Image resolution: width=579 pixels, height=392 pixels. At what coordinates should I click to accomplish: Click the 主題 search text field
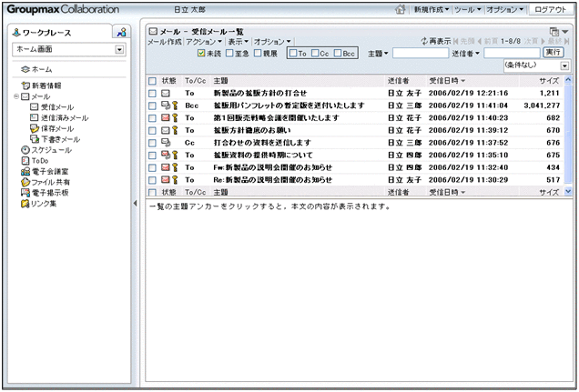click(421, 54)
